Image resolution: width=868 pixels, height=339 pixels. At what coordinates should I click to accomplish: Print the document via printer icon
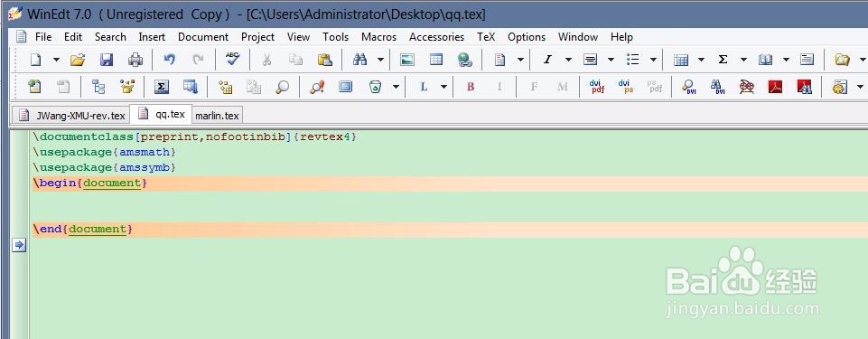pyautogui.click(x=135, y=60)
